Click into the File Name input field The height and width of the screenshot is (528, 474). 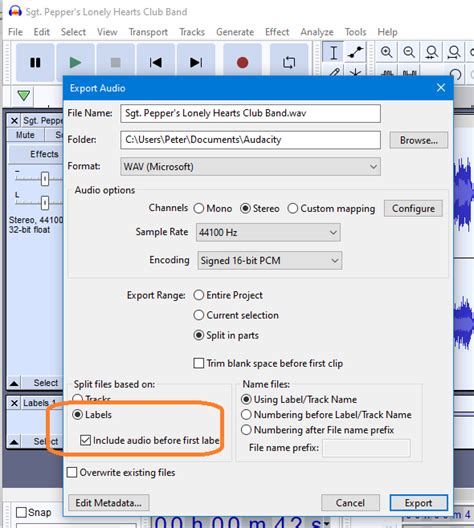point(250,113)
